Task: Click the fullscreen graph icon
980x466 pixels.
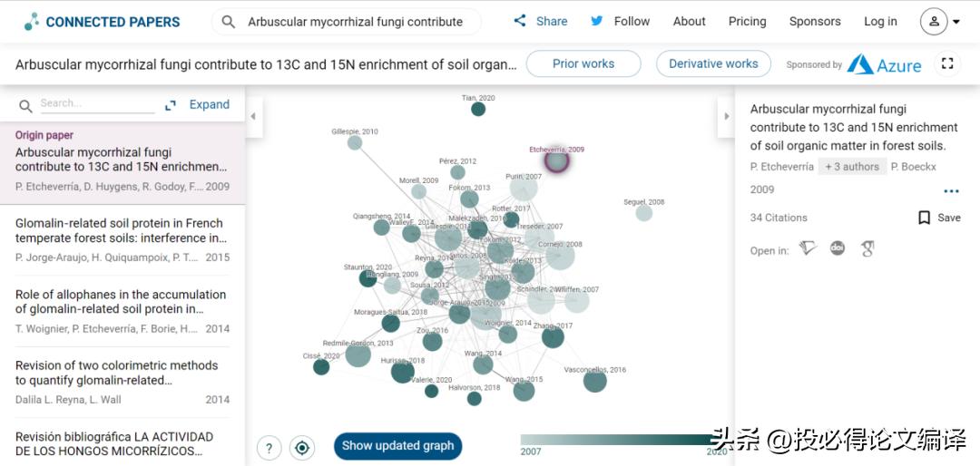Action: (x=947, y=63)
